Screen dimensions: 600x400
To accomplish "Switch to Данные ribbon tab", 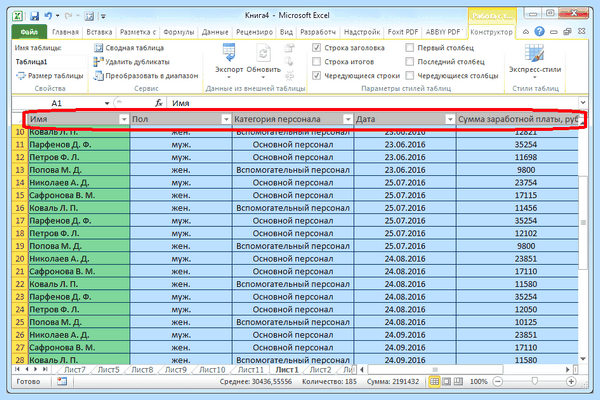I will (x=215, y=32).
